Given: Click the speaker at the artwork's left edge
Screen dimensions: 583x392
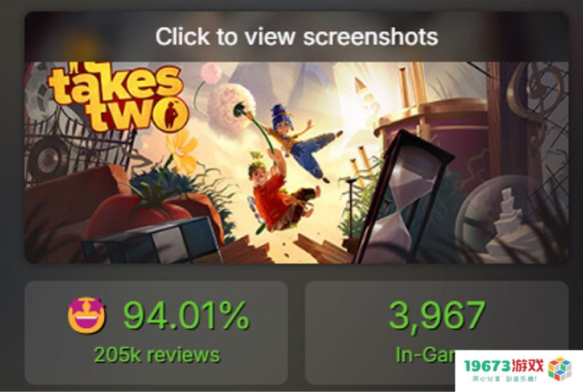Looking at the screenshot, I should click(x=48, y=159).
